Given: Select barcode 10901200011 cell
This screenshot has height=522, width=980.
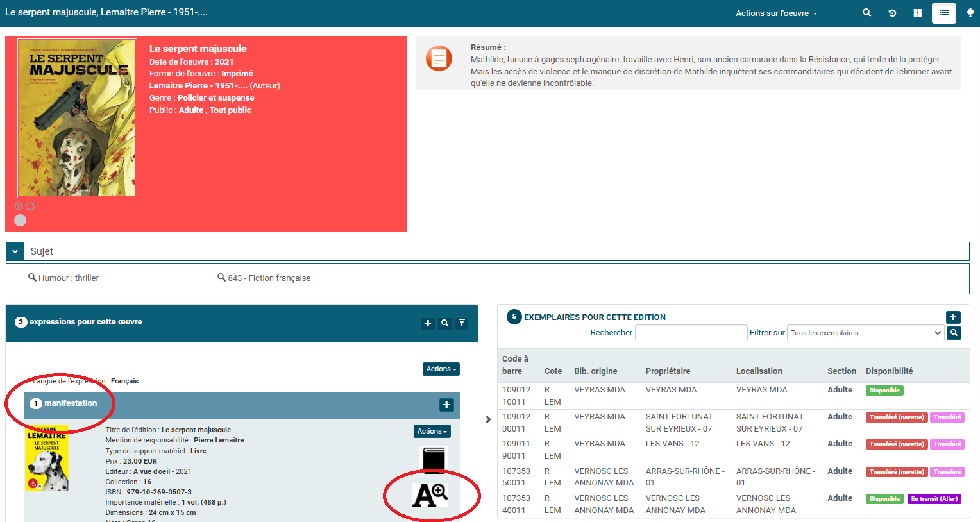Looking at the screenshot, I should click(516, 423).
